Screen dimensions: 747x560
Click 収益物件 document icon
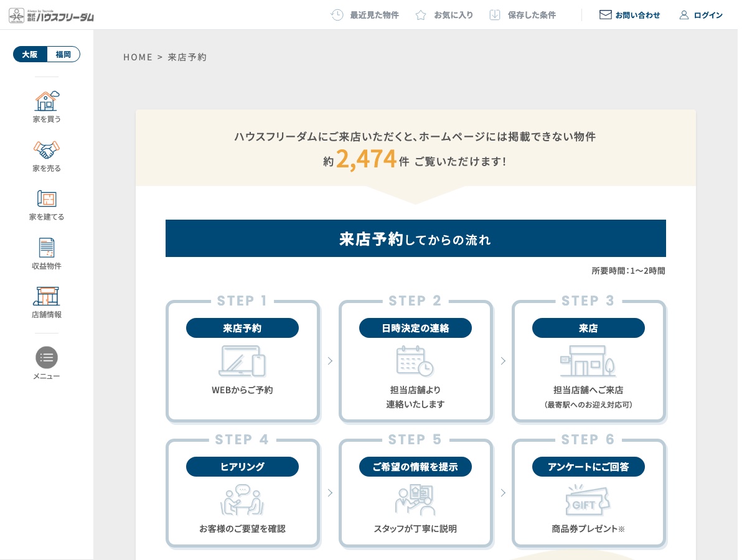click(47, 248)
